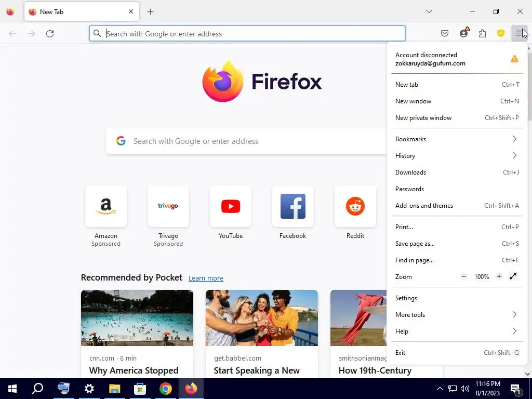
Task: Click the Firefox taskbar icon
Action: point(191,389)
